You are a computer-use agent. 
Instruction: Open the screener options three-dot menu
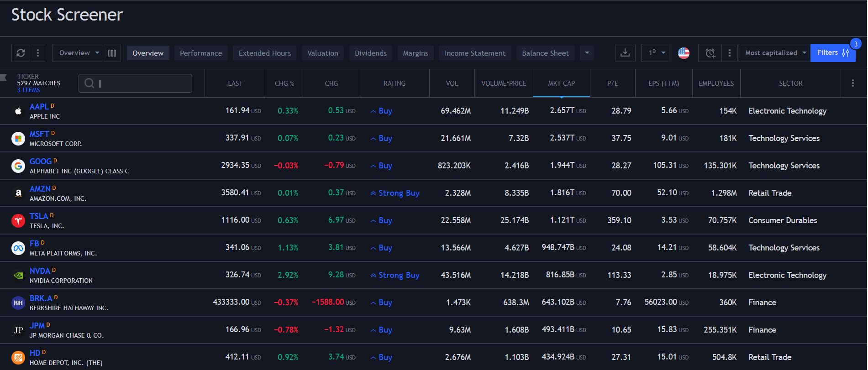click(38, 53)
